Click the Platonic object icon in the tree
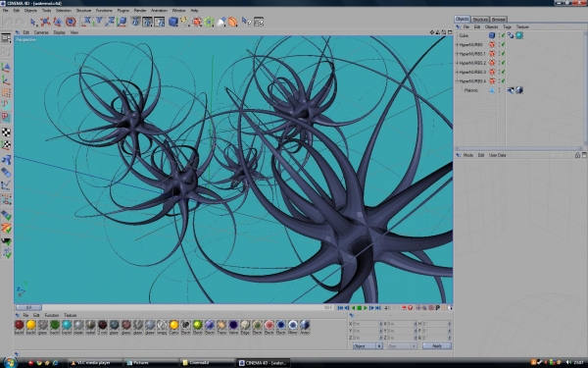Viewport: 588px width, 368px height. tap(492, 90)
